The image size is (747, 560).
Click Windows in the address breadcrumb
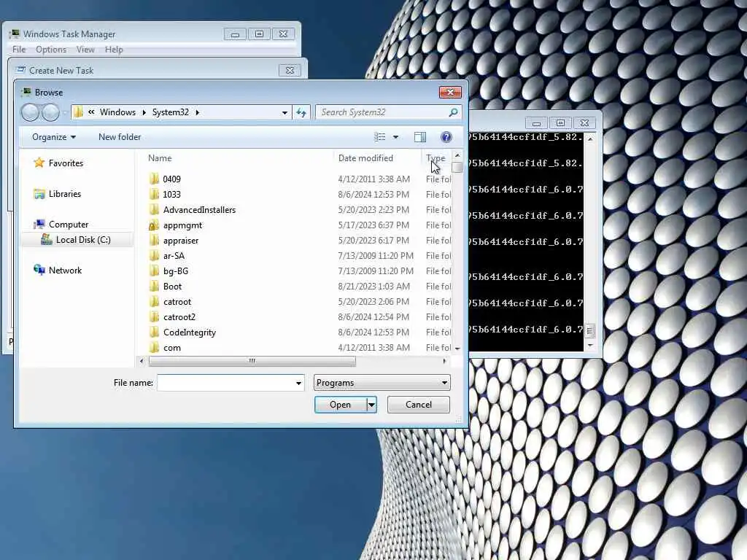pyautogui.click(x=117, y=112)
